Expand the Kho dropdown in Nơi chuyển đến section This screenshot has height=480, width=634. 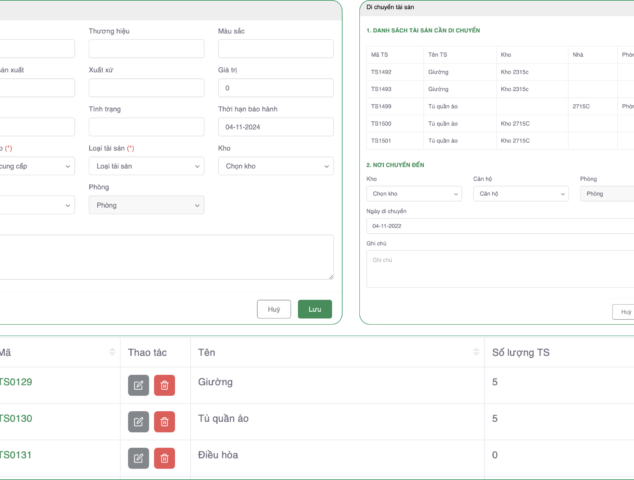pyautogui.click(x=414, y=193)
